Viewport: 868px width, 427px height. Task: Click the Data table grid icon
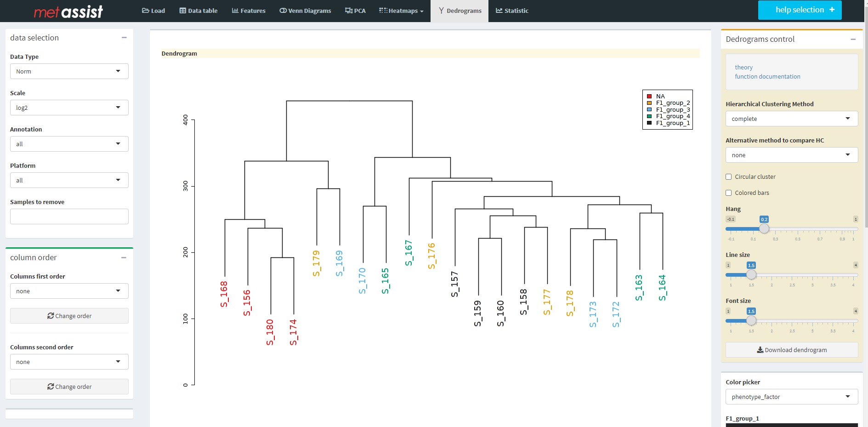point(182,11)
